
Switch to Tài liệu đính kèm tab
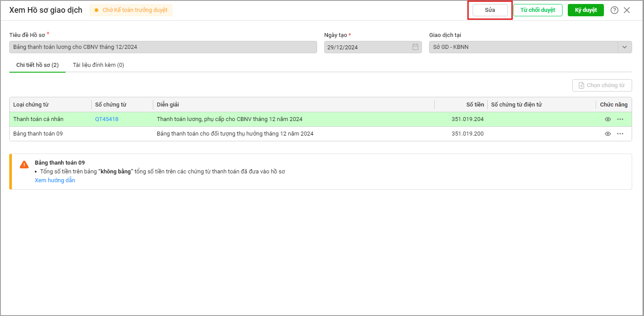point(98,65)
